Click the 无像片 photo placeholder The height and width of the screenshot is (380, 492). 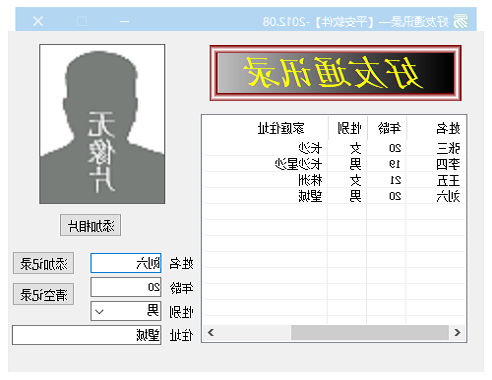102,124
